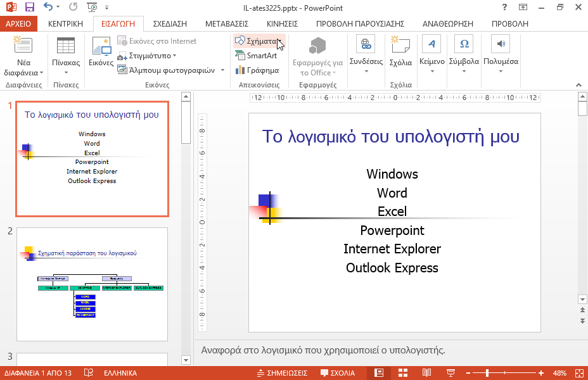
Task: Undo the last action
Action: [x=48, y=7]
